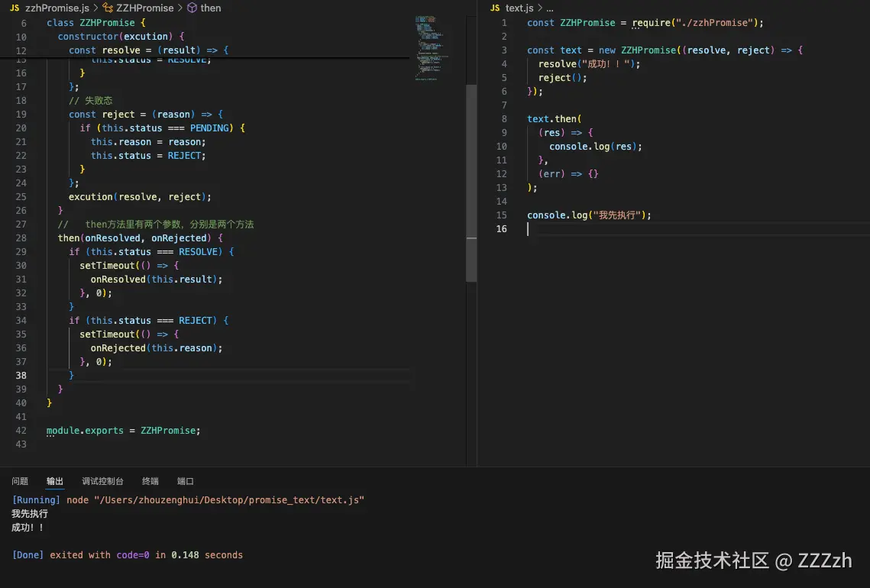
Task: Click line if (this.status === REJECT) {
Action: click(x=149, y=321)
